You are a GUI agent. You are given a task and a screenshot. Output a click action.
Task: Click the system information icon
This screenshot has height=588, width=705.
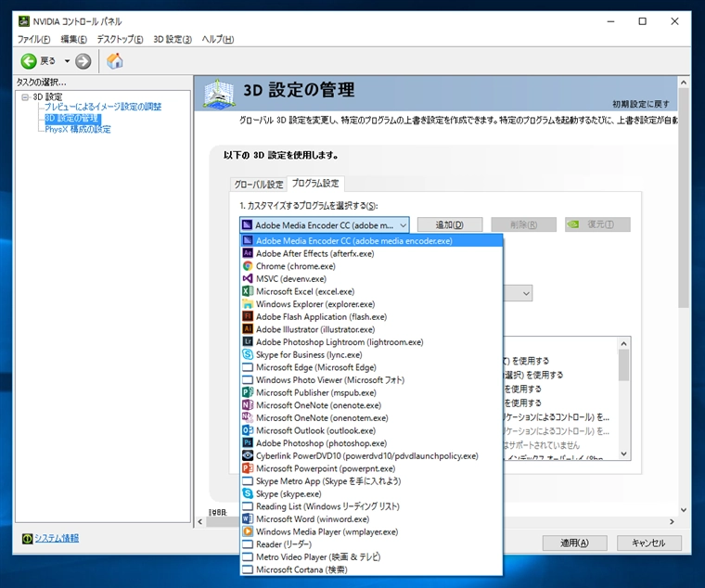(27, 538)
